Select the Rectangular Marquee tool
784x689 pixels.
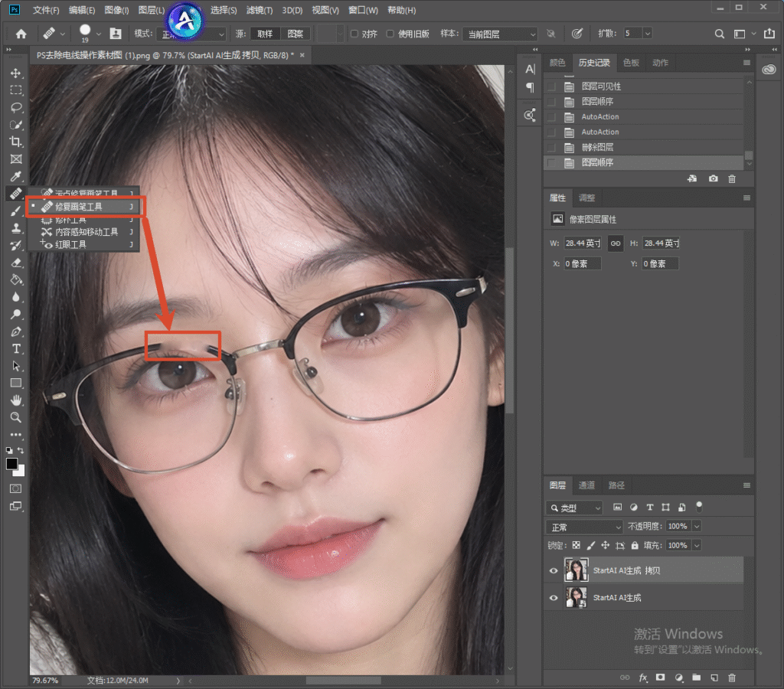16,90
